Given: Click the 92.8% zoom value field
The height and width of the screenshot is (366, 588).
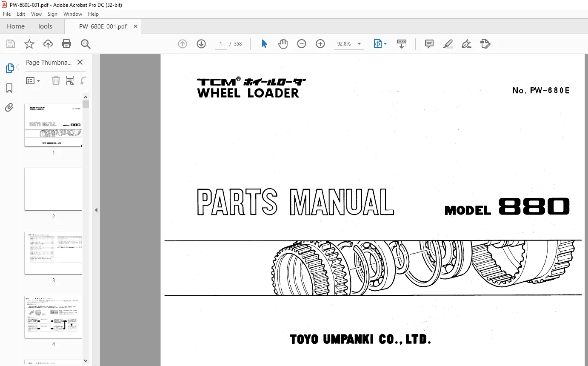Looking at the screenshot, I should (344, 44).
